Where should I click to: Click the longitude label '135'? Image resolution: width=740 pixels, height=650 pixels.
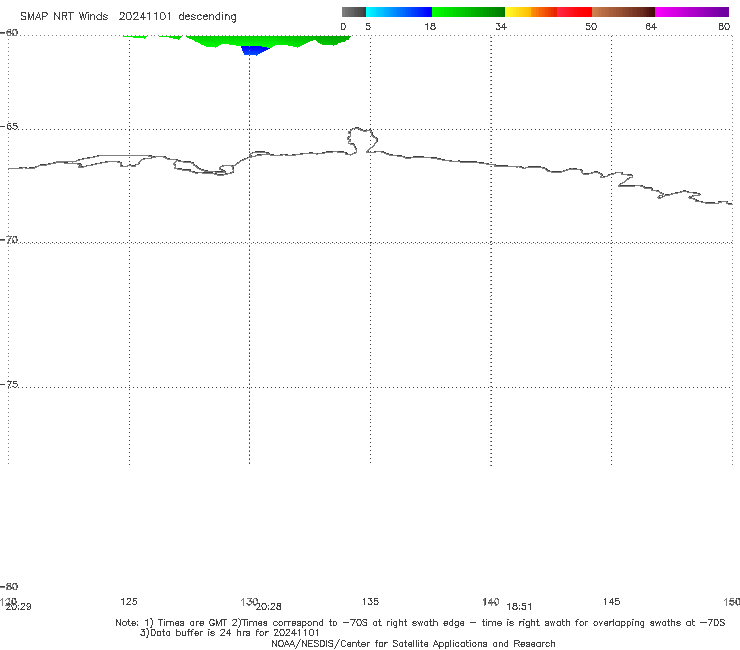click(370, 601)
